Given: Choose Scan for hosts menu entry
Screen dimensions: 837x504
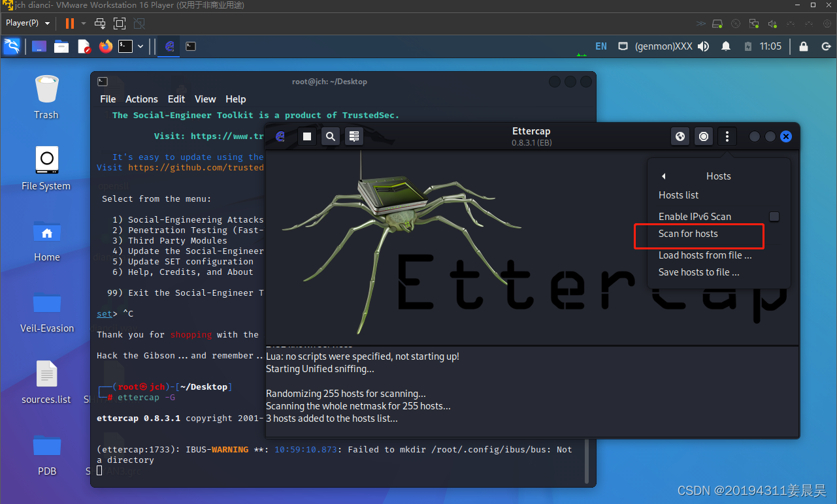Looking at the screenshot, I should [x=688, y=234].
